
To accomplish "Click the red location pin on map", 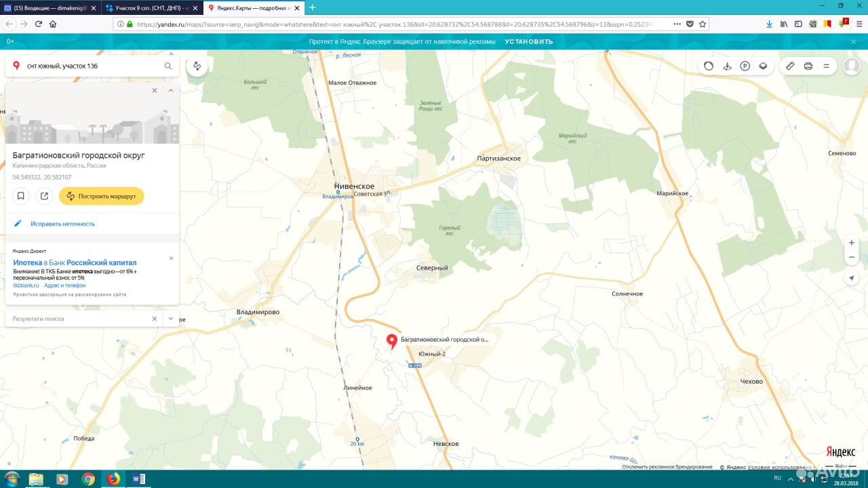I will (392, 341).
